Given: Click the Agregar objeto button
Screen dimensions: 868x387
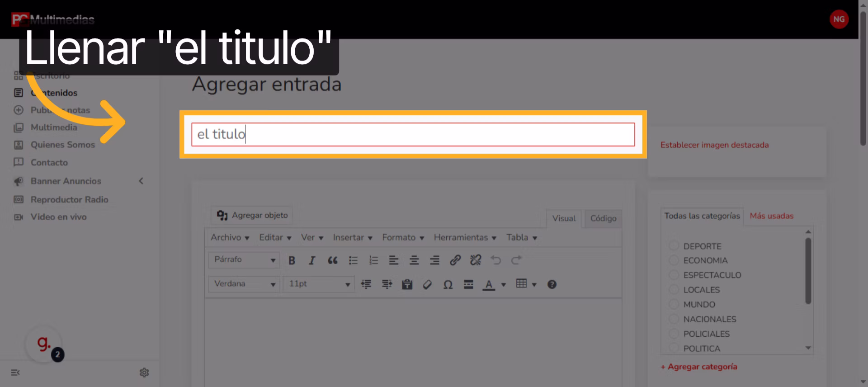Looking at the screenshot, I should point(252,215).
